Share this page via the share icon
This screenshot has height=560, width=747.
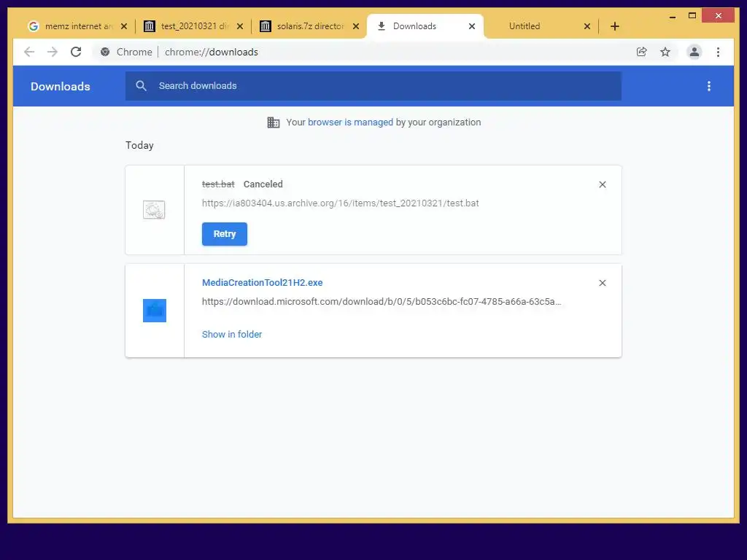pos(642,52)
